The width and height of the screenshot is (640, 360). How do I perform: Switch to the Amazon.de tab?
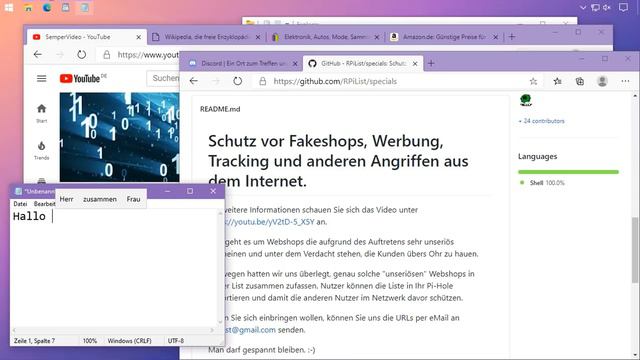[x=444, y=37]
